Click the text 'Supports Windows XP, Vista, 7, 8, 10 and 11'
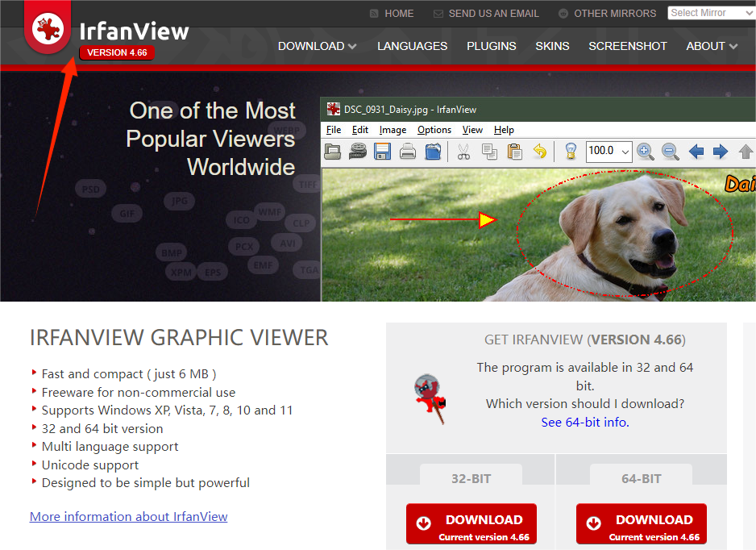The height and width of the screenshot is (550, 756). coord(167,410)
